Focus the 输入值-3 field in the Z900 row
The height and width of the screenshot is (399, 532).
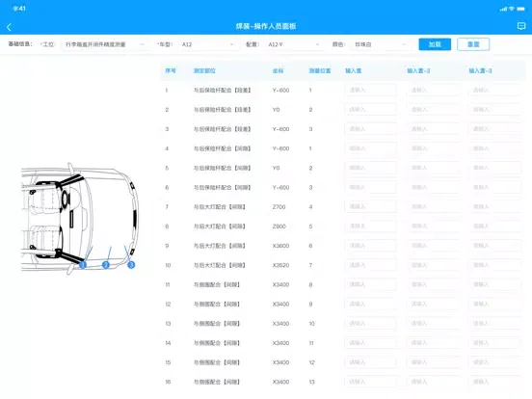(x=494, y=226)
